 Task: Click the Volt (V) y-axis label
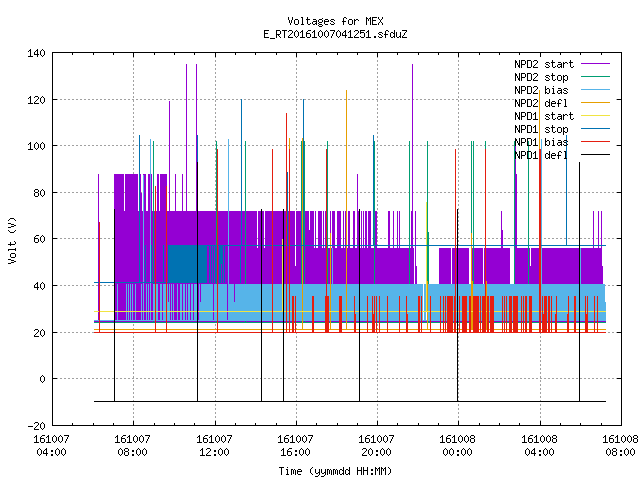tap(12, 240)
